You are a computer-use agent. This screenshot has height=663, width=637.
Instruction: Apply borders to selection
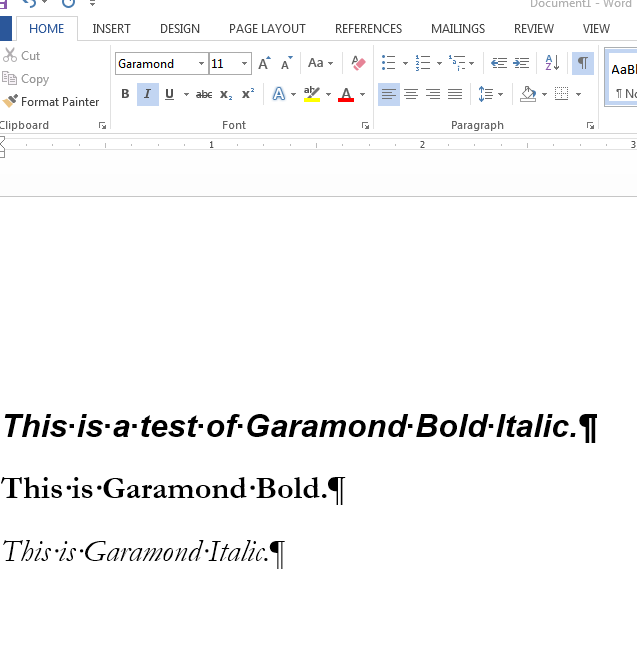click(x=561, y=94)
